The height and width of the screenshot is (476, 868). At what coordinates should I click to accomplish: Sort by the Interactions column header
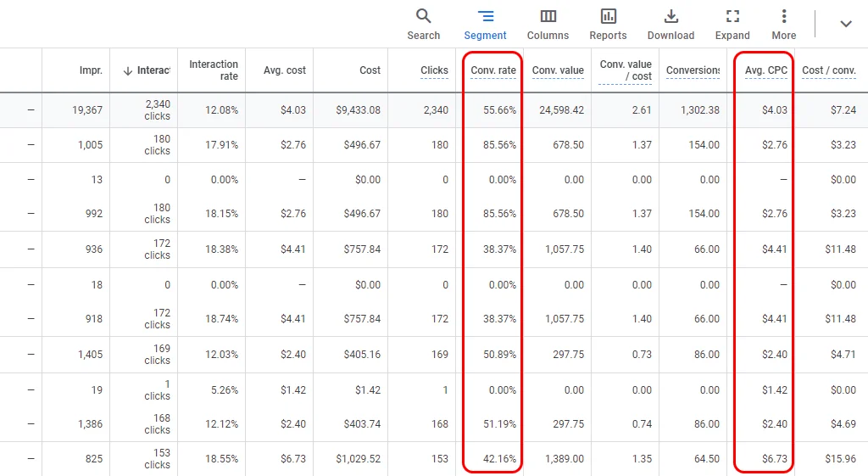(147, 70)
